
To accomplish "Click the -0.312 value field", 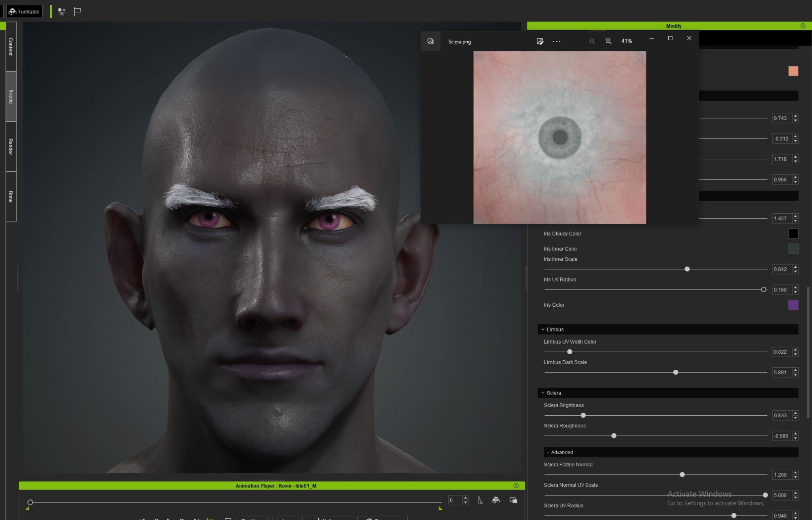I will click(782, 139).
